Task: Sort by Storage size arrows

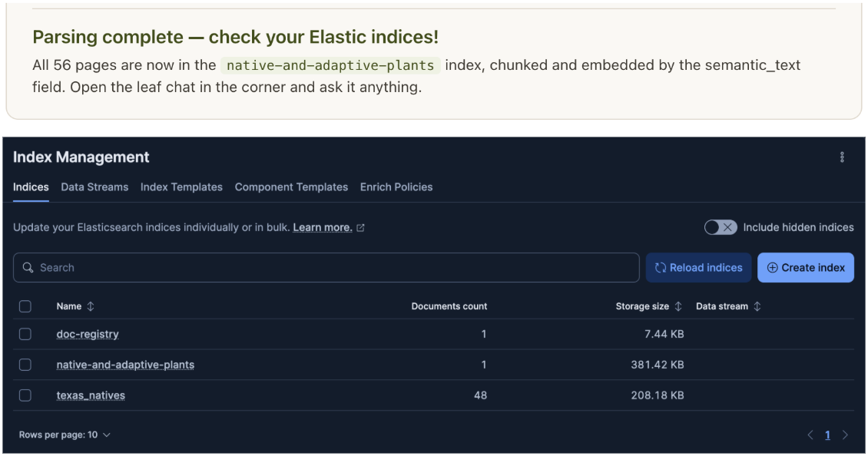Action: (678, 306)
